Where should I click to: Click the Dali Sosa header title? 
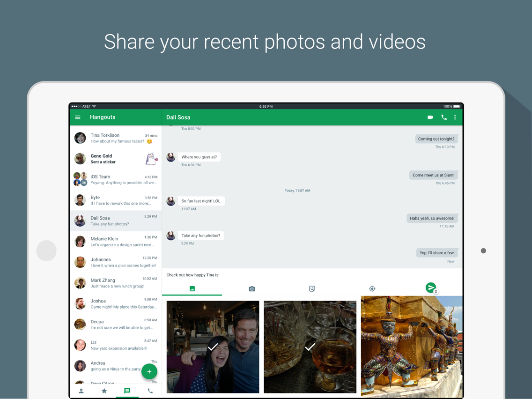pyautogui.click(x=178, y=117)
